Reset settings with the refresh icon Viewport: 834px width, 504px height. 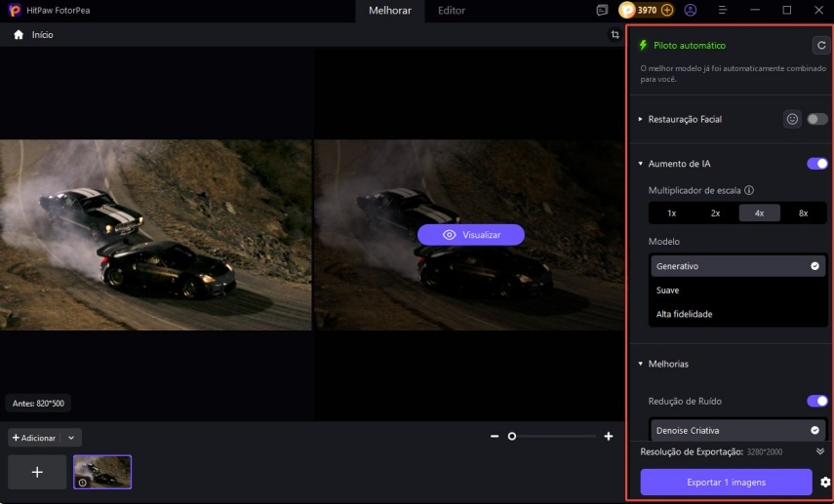pyautogui.click(x=821, y=45)
